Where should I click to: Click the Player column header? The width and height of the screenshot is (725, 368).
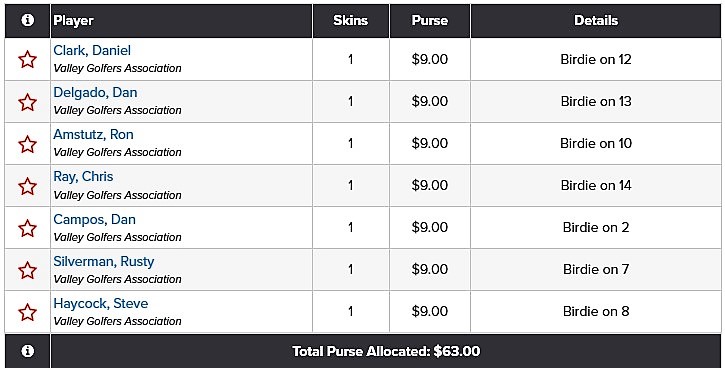coord(74,21)
